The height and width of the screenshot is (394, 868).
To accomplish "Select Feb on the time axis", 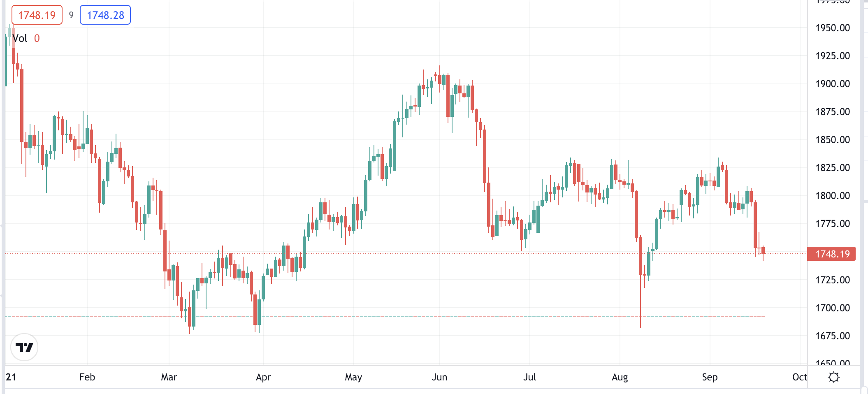I will 87,376.
